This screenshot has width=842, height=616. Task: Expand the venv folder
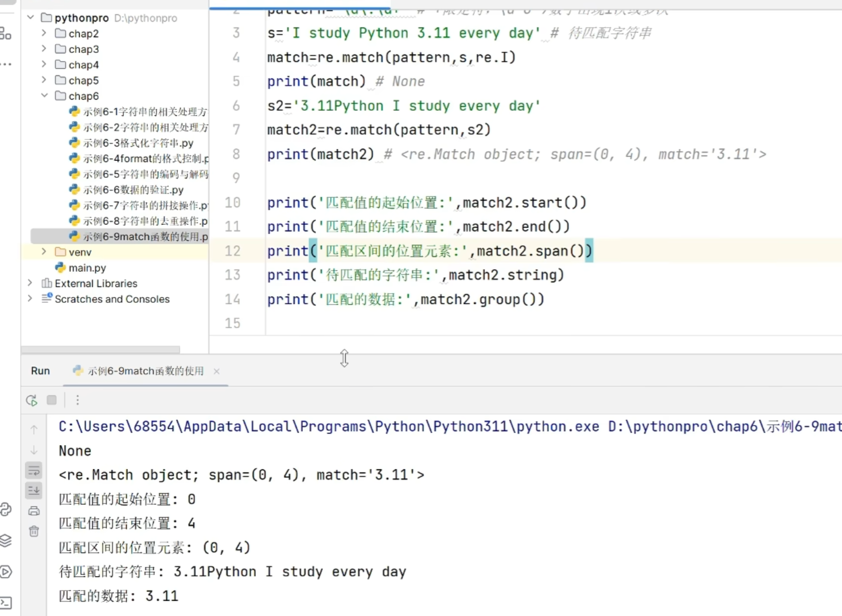(x=44, y=252)
